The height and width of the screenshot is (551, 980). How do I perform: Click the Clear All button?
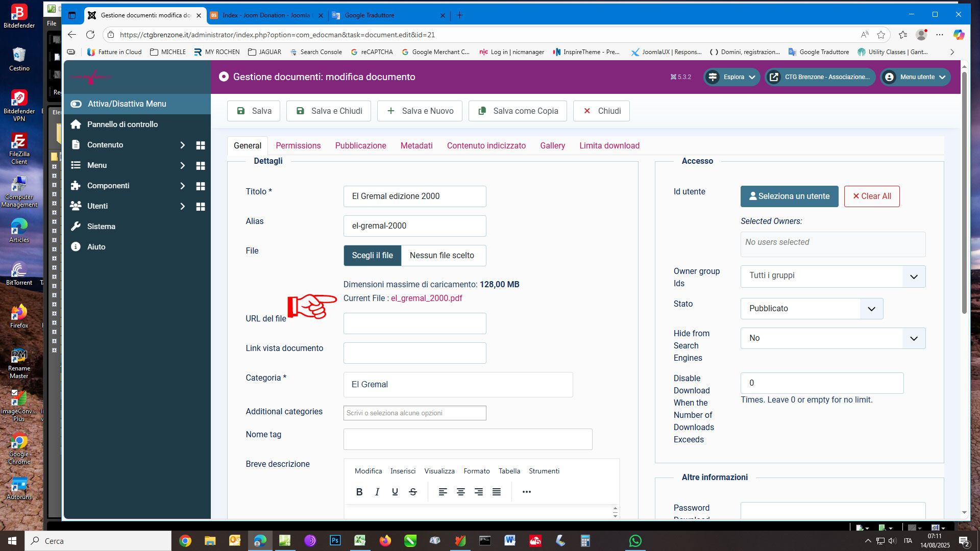tap(872, 196)
